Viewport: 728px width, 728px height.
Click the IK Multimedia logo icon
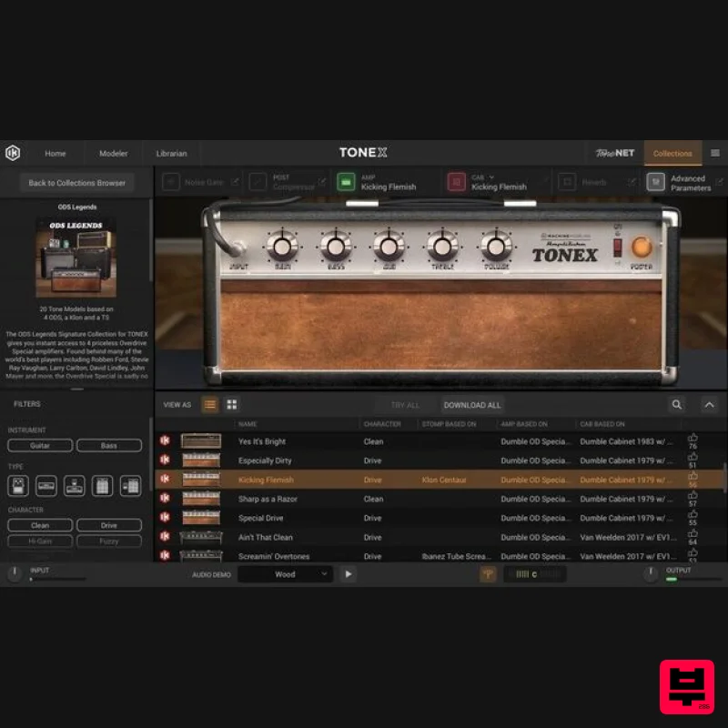(13, 153)
